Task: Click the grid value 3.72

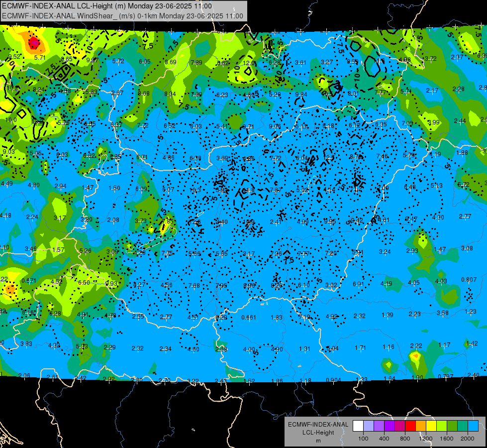Action: pyautogui.click(x=431, y=58)
